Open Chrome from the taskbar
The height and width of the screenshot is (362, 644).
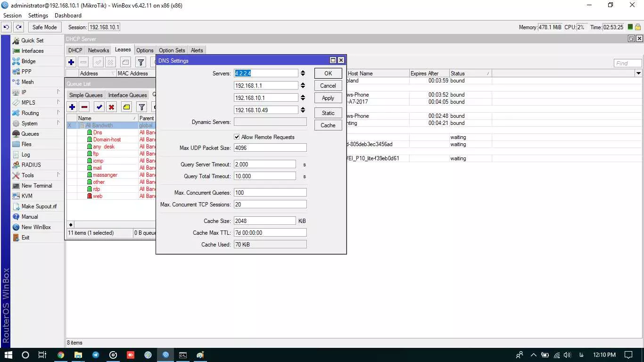[x=61, y=355]
